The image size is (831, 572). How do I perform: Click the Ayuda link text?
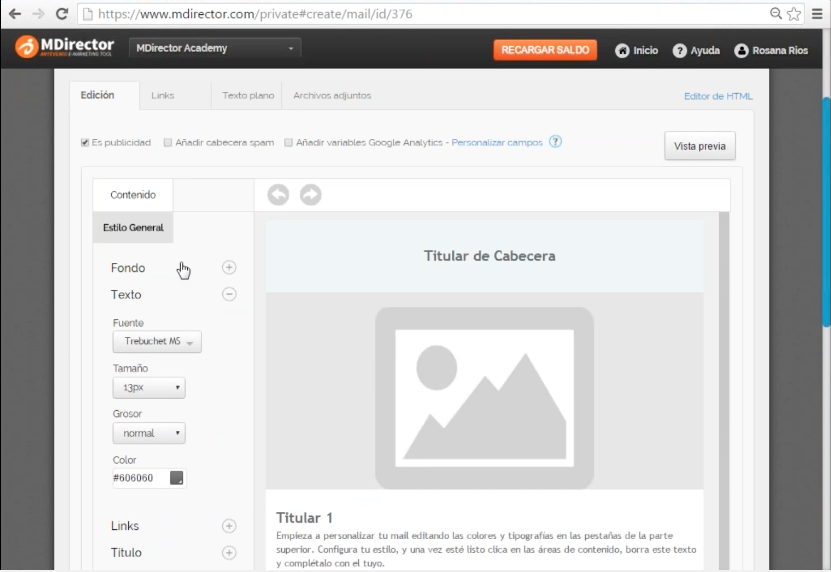pos(705,50)
